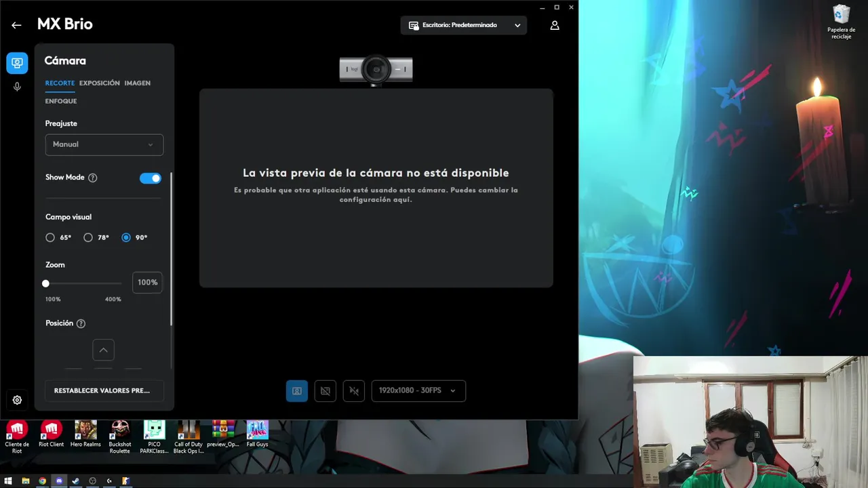
Task: Open Fall Guys desktop shortcut
Action: pyautogui.click(x=257, y=434)
